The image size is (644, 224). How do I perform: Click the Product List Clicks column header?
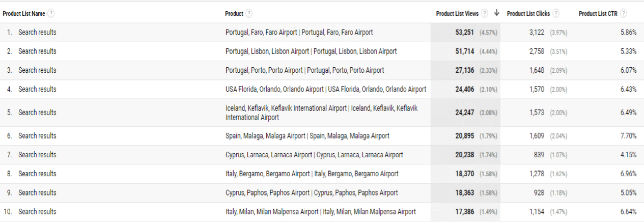(x=528, y=14)
